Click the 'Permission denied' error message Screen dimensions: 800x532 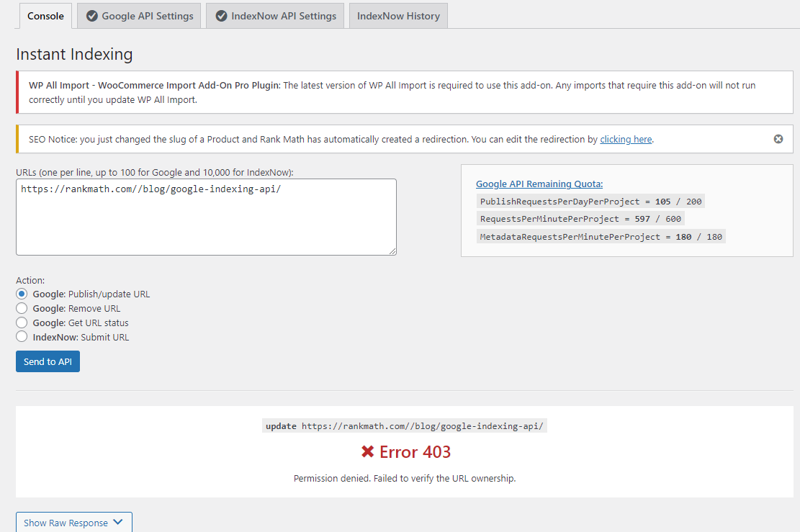405,479
